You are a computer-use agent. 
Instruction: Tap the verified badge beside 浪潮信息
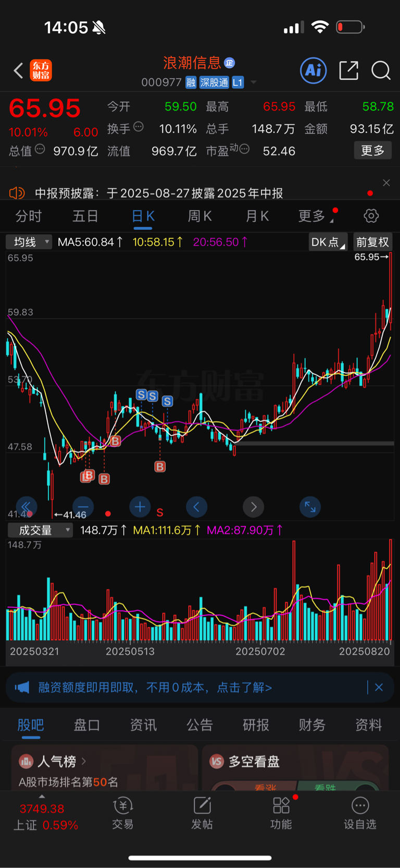click(x=229, y=63)
